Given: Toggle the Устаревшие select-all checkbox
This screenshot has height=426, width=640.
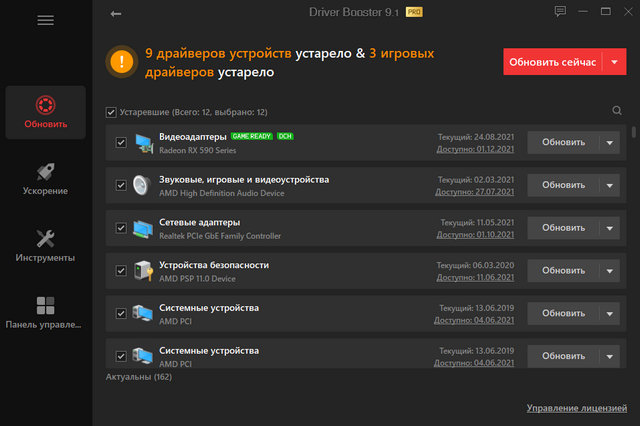Looking at the screenshot, I should [110, 112].
